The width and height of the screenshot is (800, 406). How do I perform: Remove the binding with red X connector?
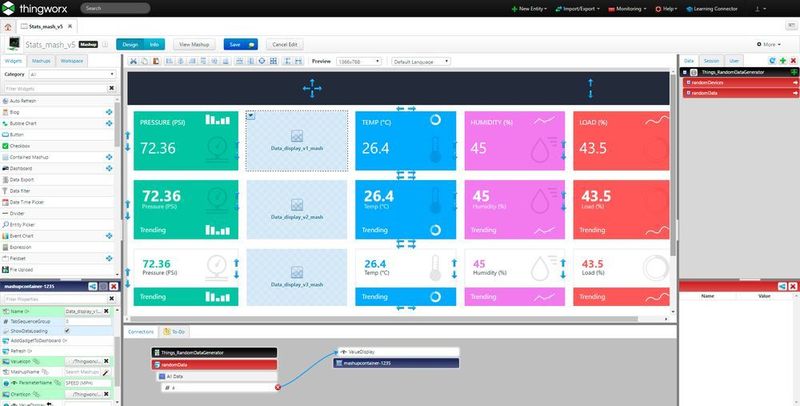pyautogui.click(x=278, y=388)
